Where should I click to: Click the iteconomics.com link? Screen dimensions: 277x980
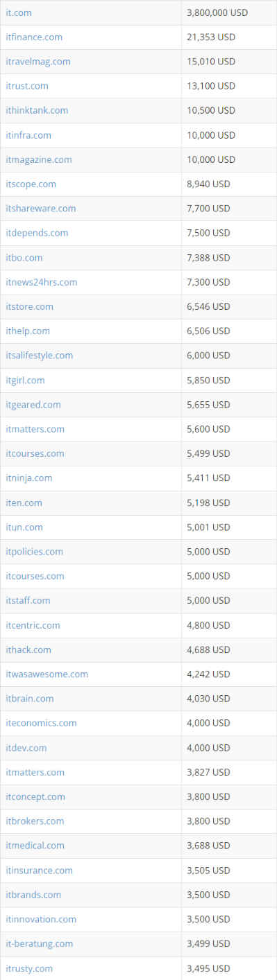[x=42, y=723]
